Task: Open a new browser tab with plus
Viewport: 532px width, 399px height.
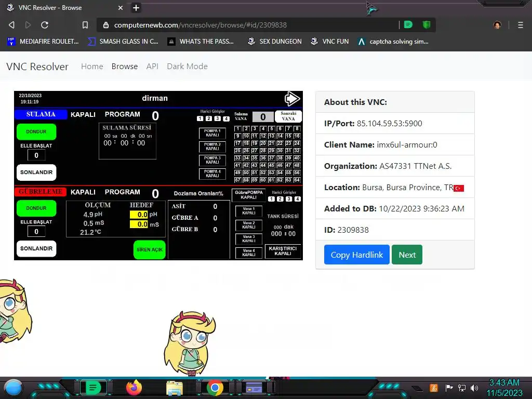Action: (x=136, y=7)
